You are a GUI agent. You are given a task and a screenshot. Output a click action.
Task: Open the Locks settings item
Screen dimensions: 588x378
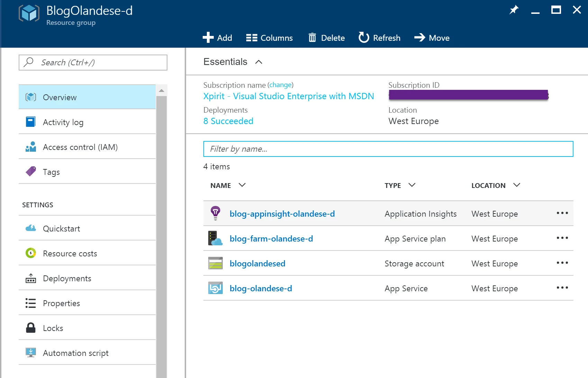pyautogui.click(x=87, y=328)
